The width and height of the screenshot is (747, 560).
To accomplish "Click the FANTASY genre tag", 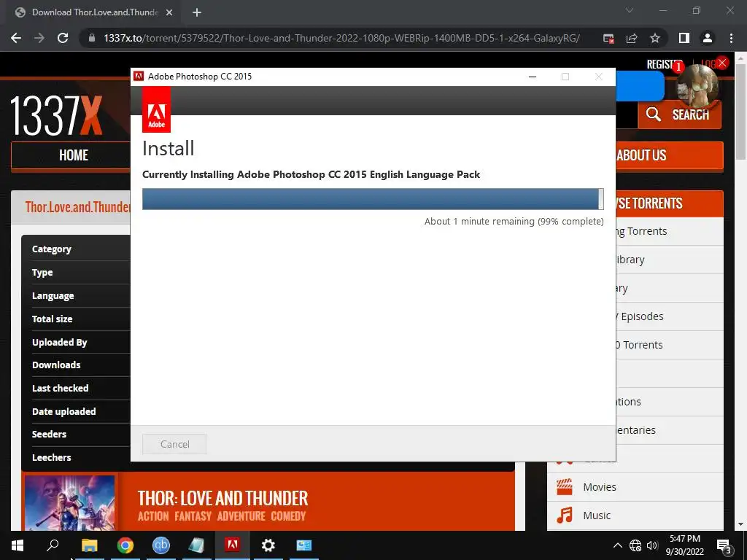I will pos(193,516).
